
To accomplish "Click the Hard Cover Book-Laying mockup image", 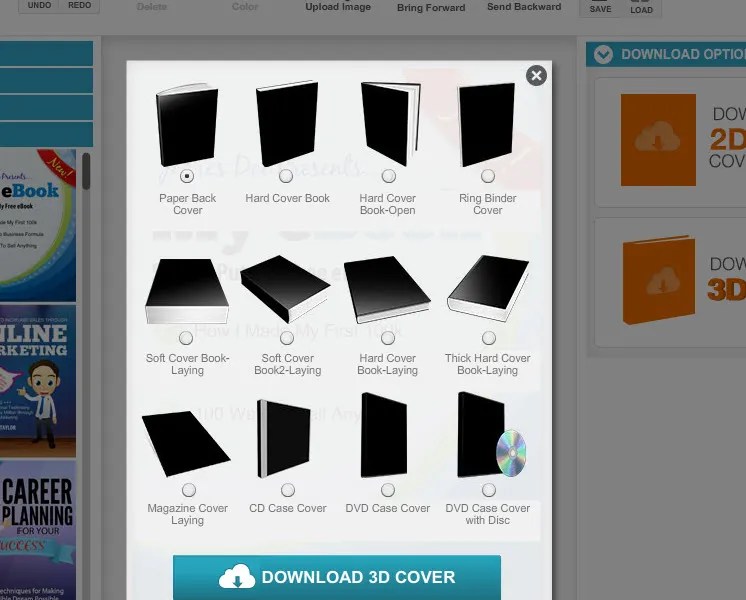I will (387, 289).
